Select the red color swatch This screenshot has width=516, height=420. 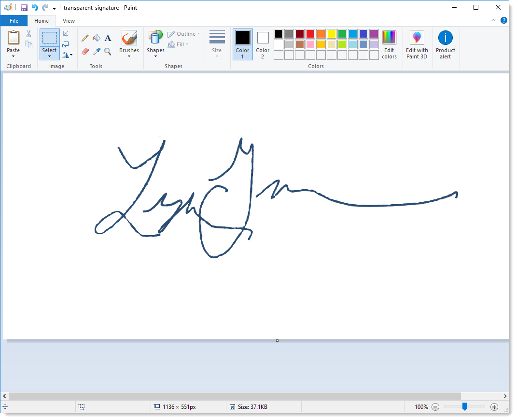pyautogui.click(x=310, y=34)
